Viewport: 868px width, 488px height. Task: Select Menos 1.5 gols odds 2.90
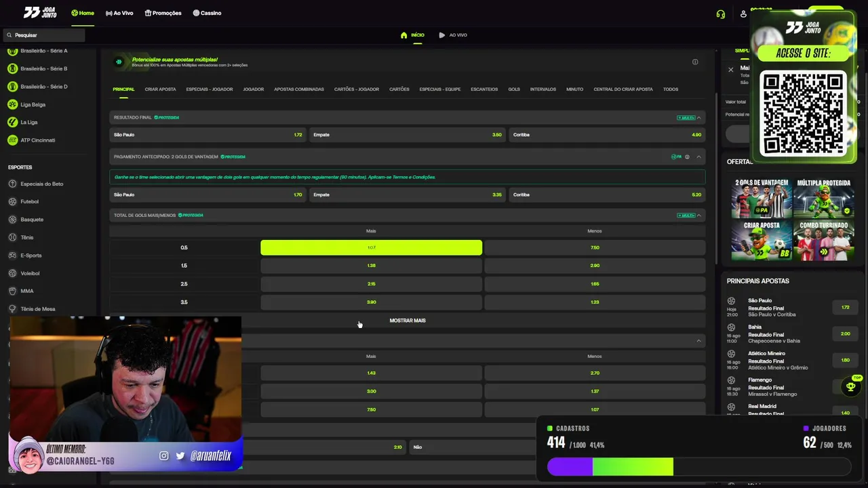595,266
